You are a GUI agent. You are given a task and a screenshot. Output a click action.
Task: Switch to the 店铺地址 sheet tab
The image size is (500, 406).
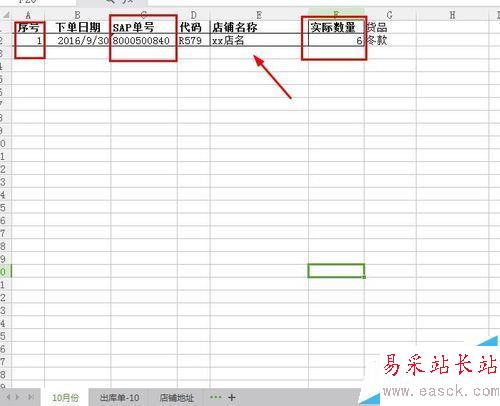(177, 397)
